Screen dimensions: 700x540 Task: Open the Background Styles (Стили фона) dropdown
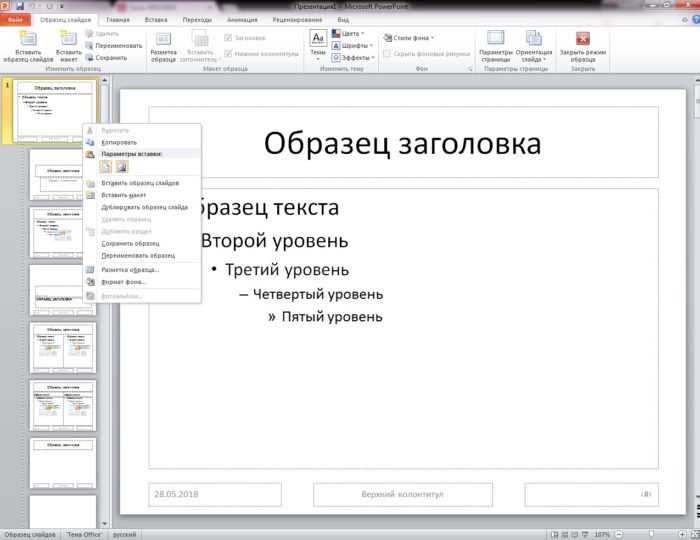pos(409,38)
